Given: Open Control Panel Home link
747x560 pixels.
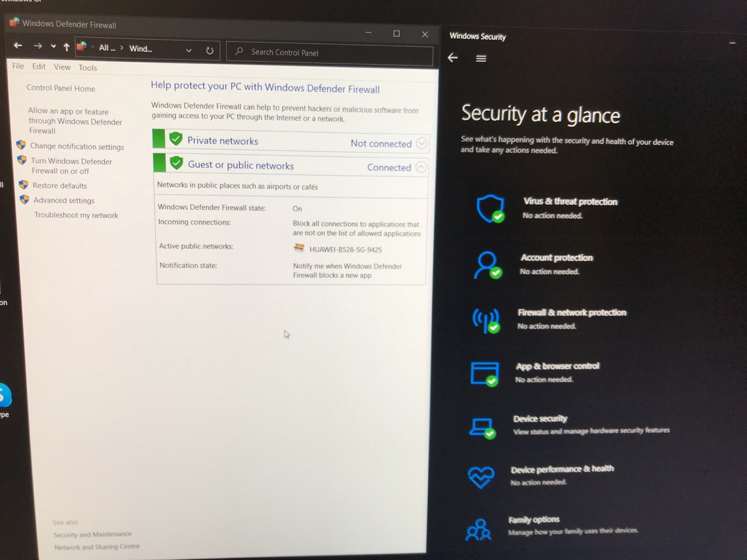Looking at the screenshot, I should [x=61, y=88].
